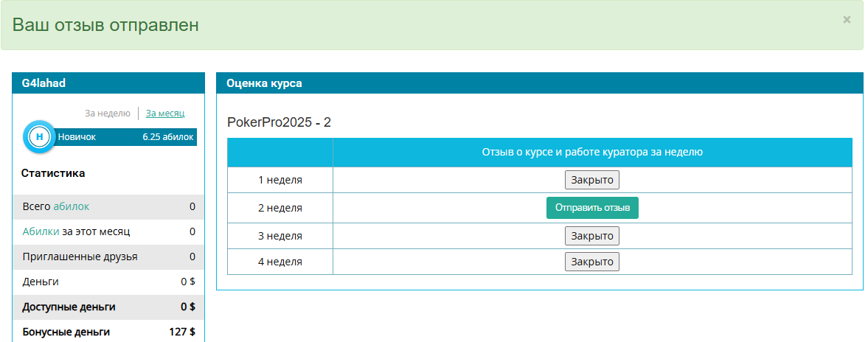
Task: Select the PokerPro2025 - 2 course title
Action: (x=279, y=122)
